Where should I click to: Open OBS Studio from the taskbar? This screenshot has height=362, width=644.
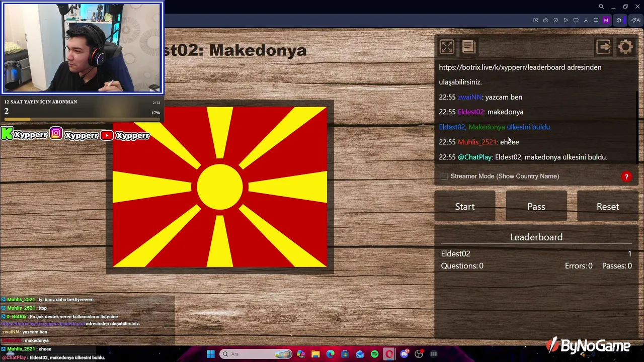coord(419,354)
